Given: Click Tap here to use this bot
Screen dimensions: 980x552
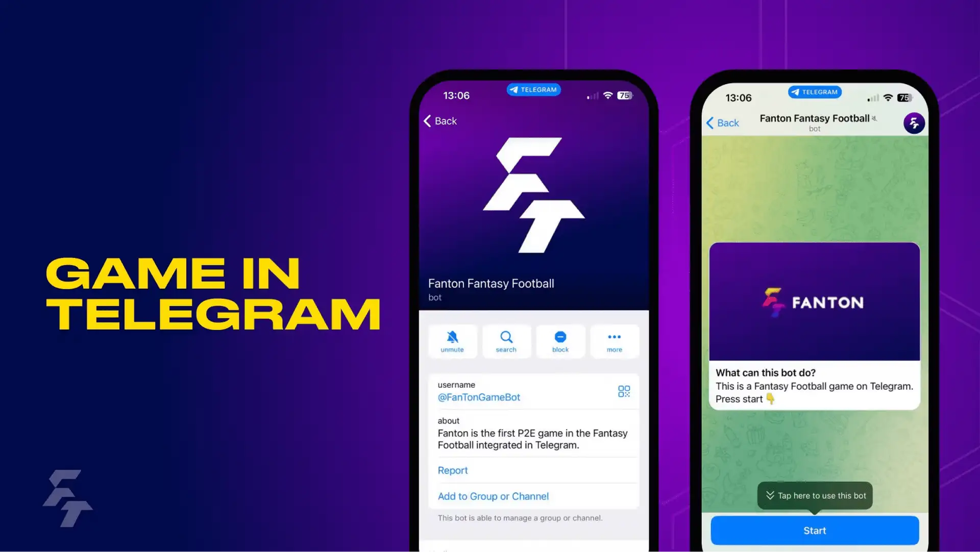Looking at the screenshot, I should (x=814, y=495).
